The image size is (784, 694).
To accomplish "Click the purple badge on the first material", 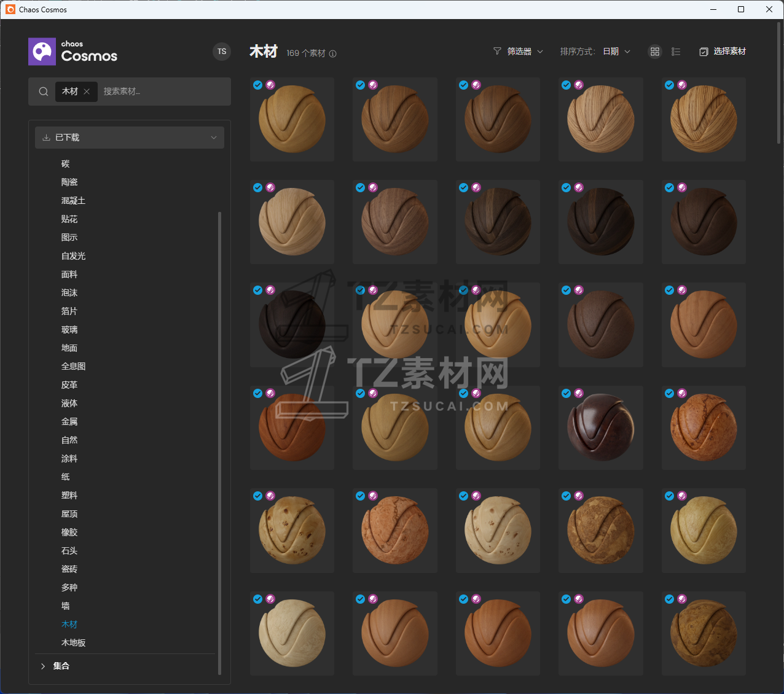I will [x=270, y=85].
